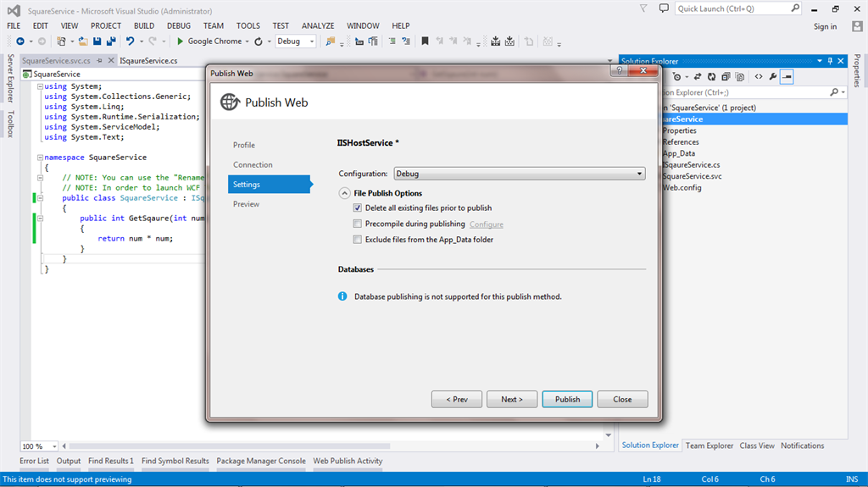Click the account avatar icon near Sign in

858,26
